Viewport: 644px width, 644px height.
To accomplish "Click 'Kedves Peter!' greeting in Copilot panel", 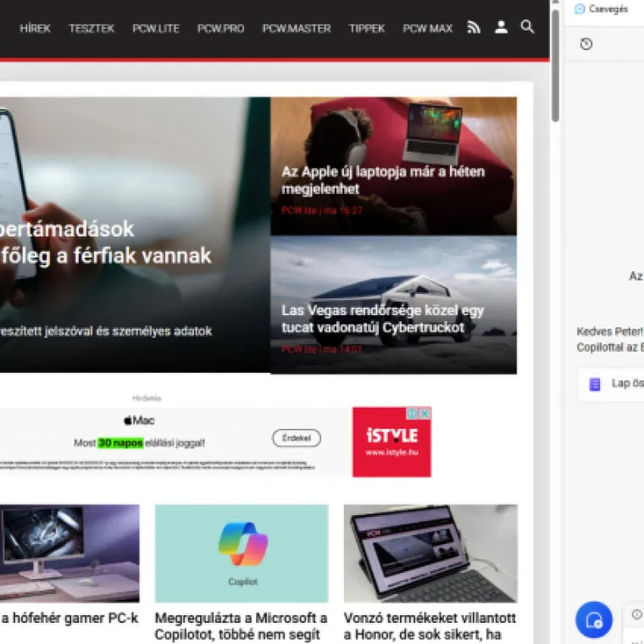I will (610, 331).
